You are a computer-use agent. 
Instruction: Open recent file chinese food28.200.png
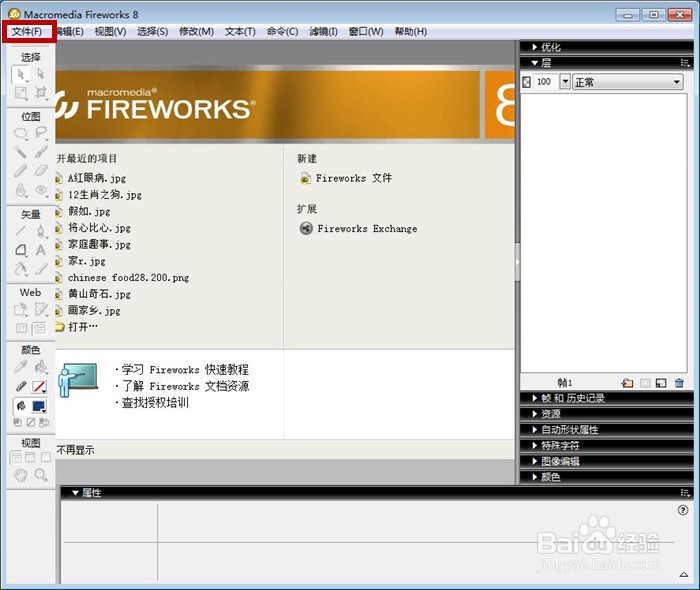coord(128,278)
